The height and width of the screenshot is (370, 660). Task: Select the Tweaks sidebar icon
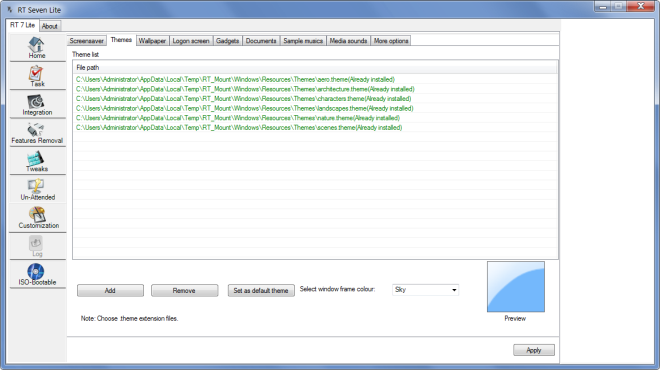pos(37,161)
